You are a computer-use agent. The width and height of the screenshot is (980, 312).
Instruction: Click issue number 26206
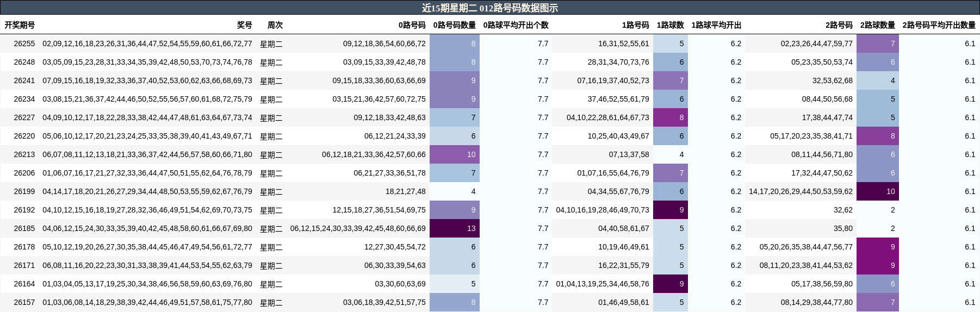(x=24, y=173)
